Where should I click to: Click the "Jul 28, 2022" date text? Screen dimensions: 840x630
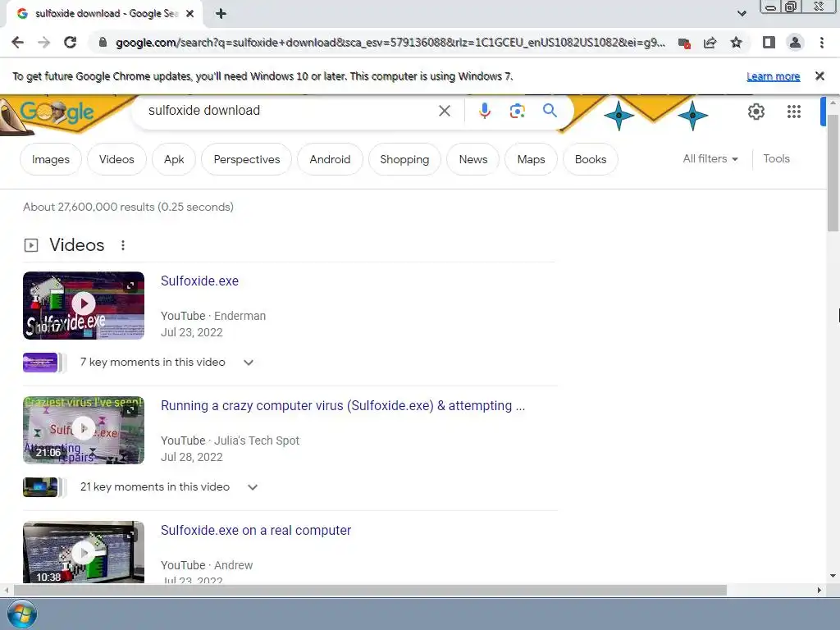pyautogui.click(x=192, y=457)
